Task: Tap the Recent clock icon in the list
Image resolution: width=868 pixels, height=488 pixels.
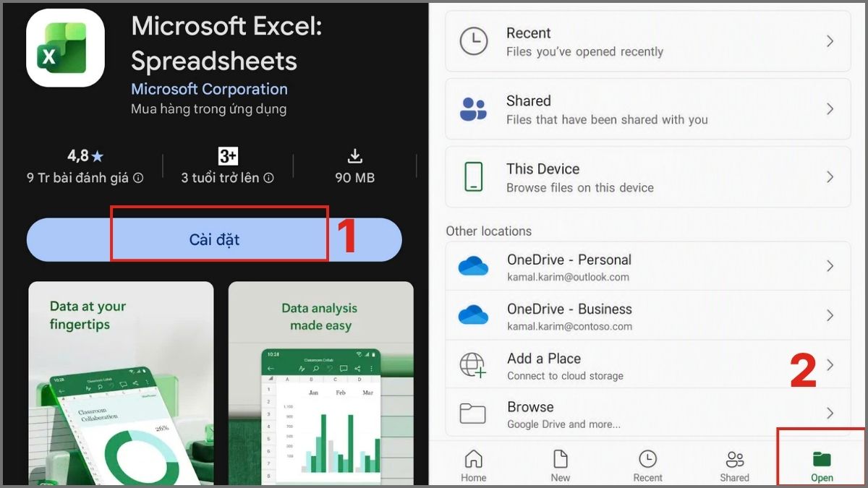Action: (x=474, y=42)
